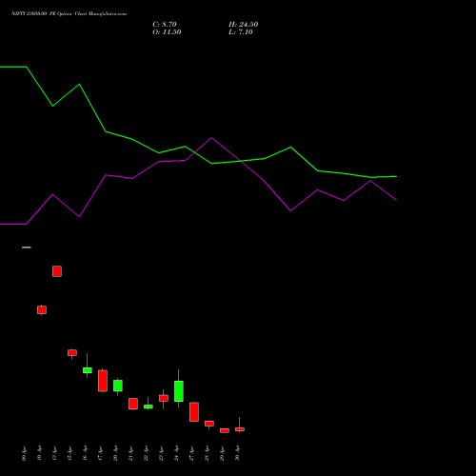Click the green candle for 20 Apr

point(118,386)
